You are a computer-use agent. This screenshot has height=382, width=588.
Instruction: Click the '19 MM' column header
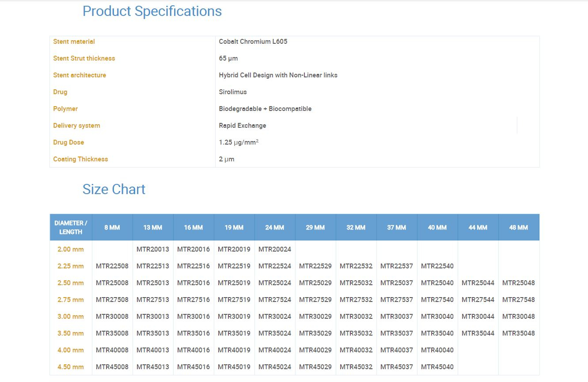[234, 227]
